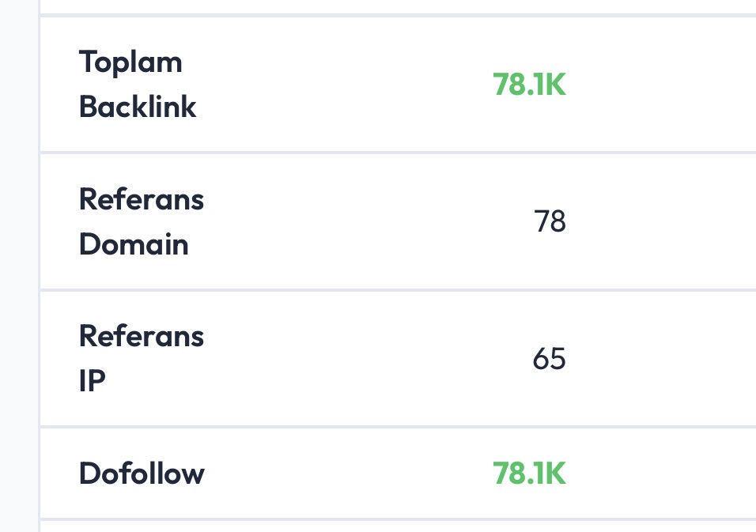This screenshot has width=756, height=532.
Task: Click the word Referans above IP
Action: tap(142, 336)
